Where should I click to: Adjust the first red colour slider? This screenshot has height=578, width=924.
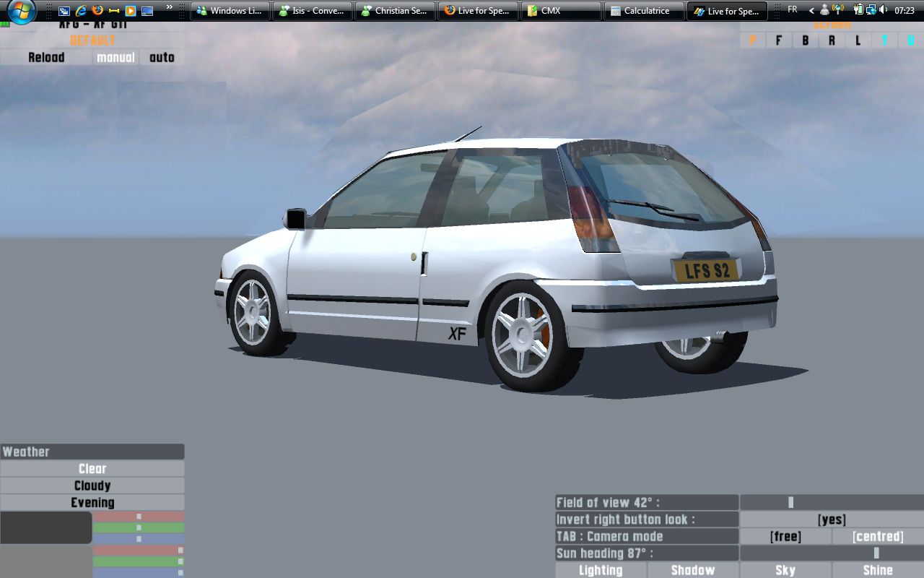(x=139, y=517)
